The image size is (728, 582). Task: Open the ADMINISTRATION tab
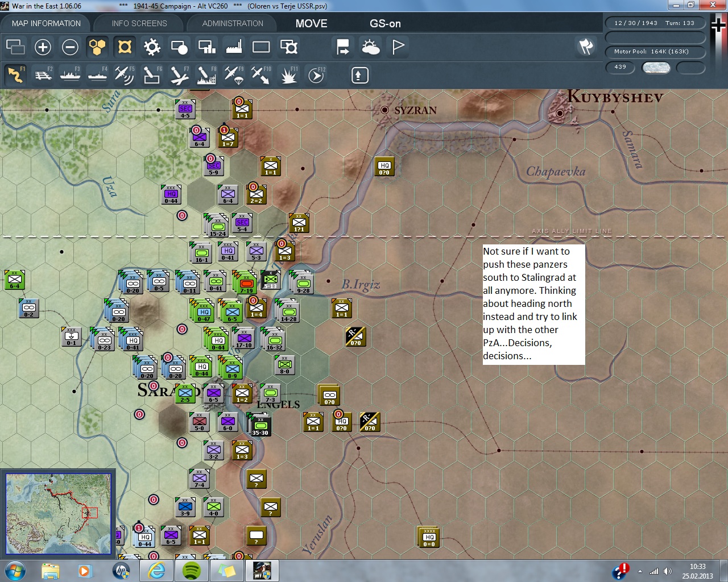coord(233,23)
